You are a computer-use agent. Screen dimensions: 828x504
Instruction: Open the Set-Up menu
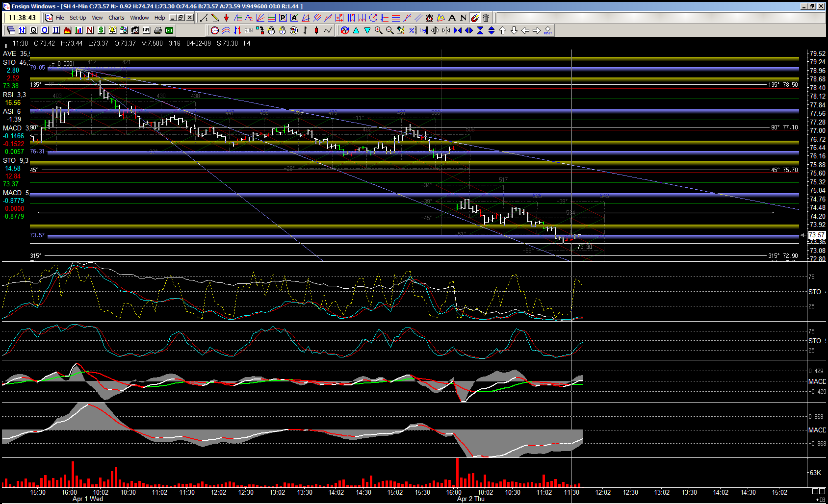click(78, 18)
